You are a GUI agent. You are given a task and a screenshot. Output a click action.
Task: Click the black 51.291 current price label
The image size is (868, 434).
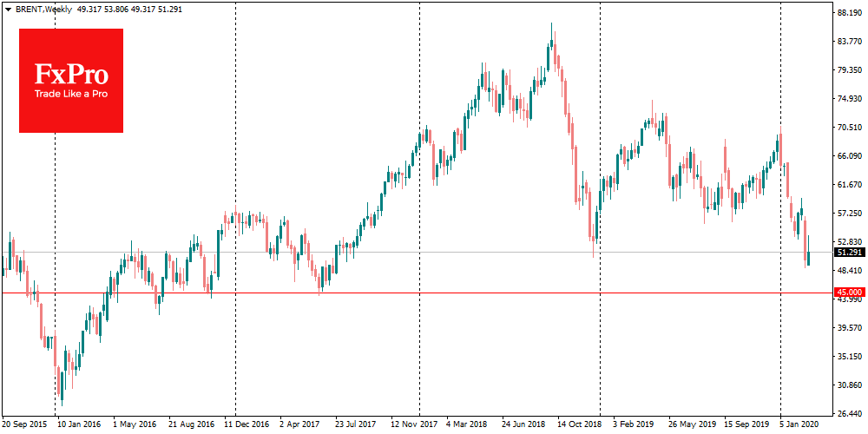pyautogui.click(x=849, y=253)
